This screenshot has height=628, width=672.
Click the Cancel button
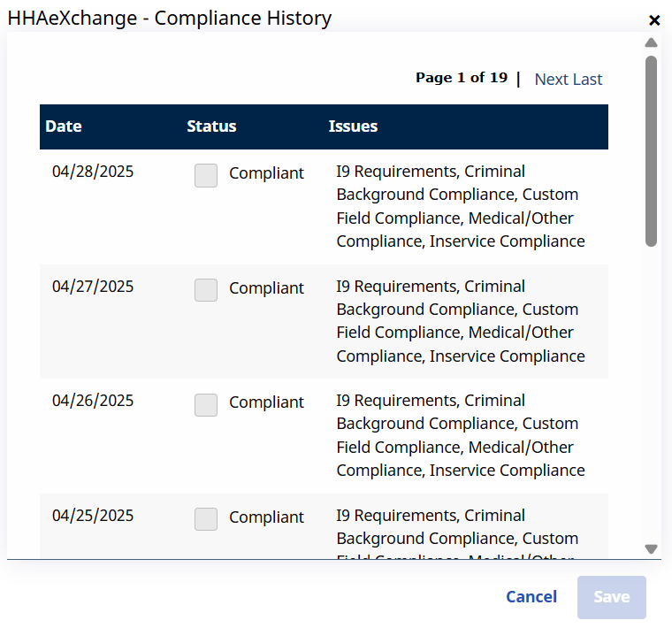coord(531,597)
